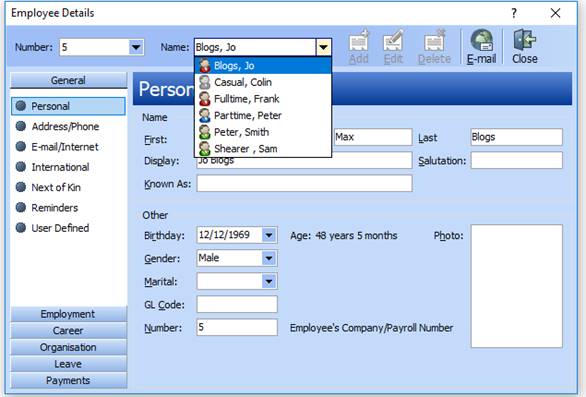Open the User Defined page

[x=60, y=228]
